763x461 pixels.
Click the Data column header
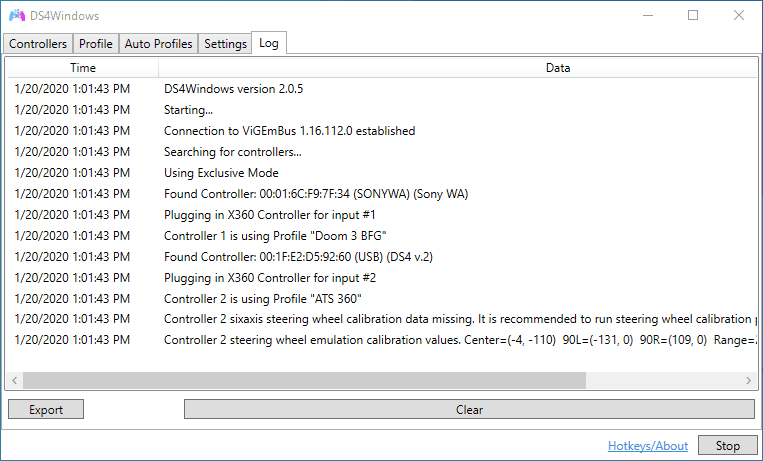click(x=558, y=68)
